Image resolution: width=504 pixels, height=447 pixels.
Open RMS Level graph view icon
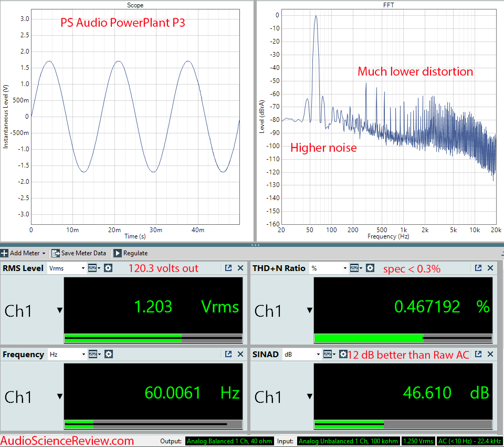94,268
